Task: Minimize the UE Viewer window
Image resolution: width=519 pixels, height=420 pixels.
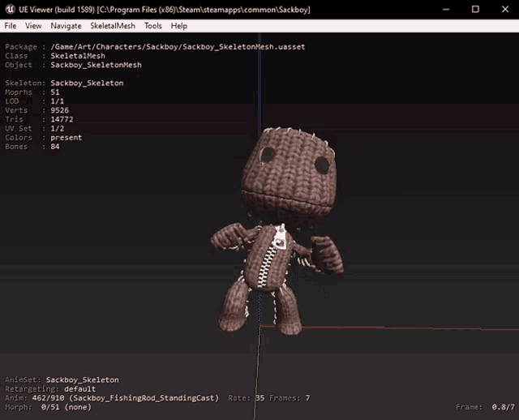Action: pos(446,9)
